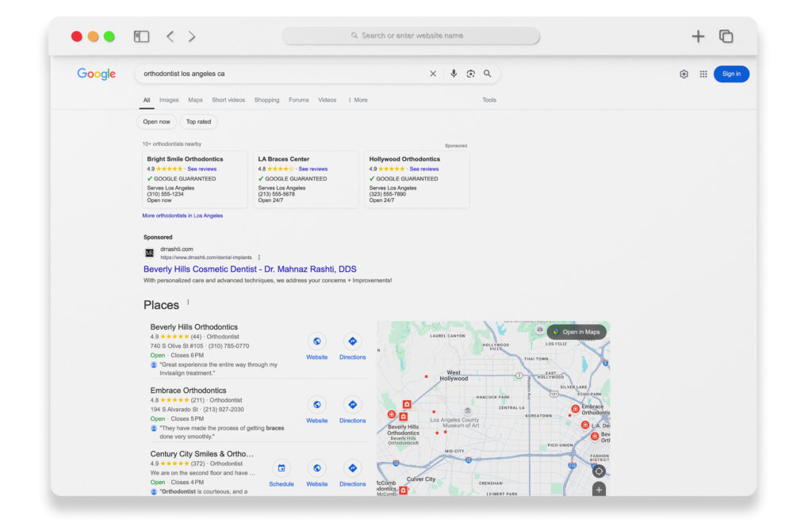The width and height of the screenshot is (812, 523).
Task: Click the Embrace Orthodontics map pin
Action: 576,409
